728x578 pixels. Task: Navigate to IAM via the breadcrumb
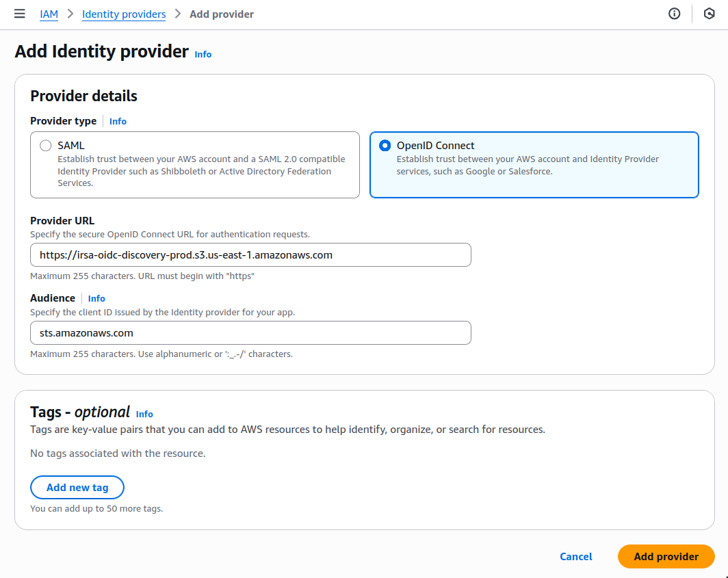pos(49,14)
